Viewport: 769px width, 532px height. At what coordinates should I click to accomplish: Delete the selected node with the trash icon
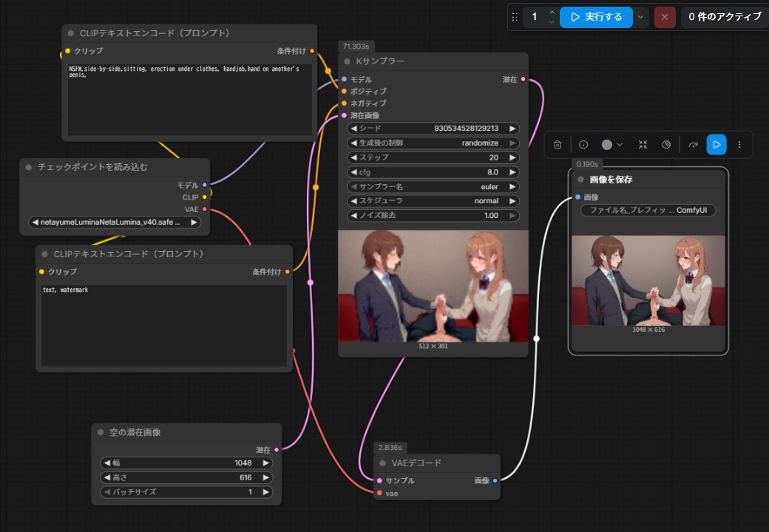558,145
